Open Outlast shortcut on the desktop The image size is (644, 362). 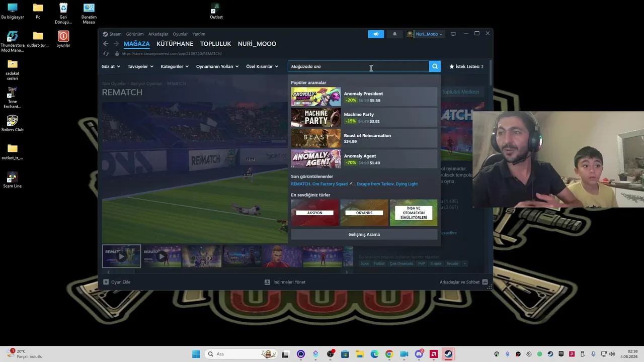(216, 12)
